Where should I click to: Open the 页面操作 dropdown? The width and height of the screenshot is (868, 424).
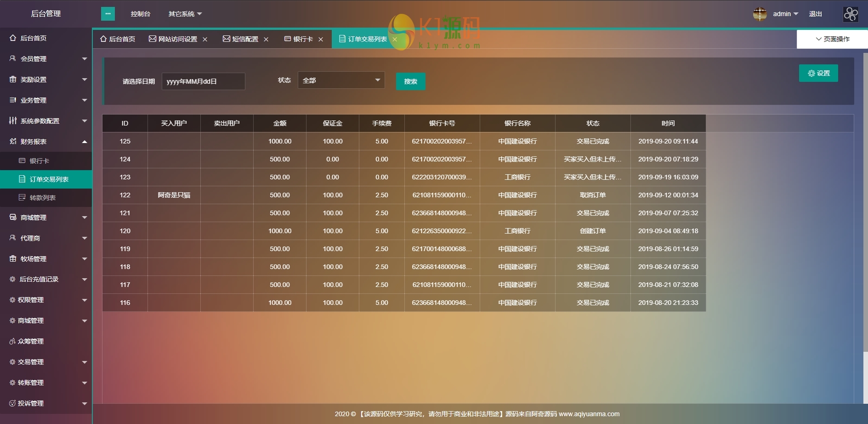[x=832, y=39]
